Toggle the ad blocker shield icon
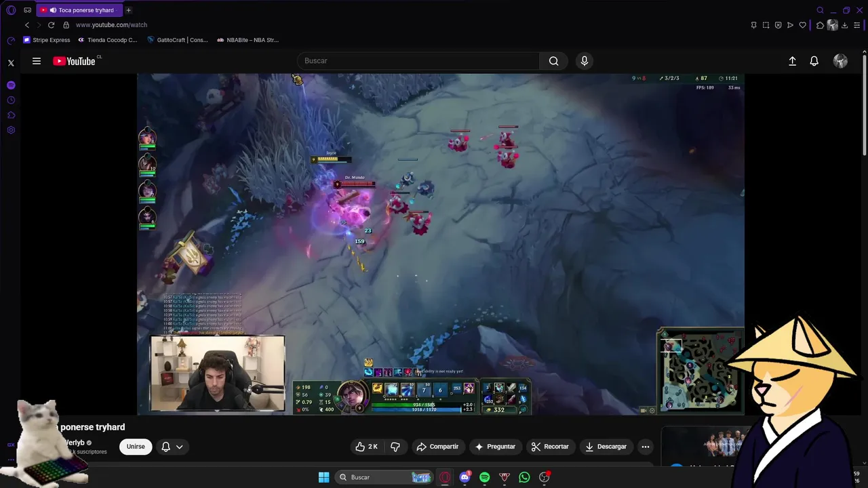Image resolution: width=868 pixels, height=488 pixels. 778,25
